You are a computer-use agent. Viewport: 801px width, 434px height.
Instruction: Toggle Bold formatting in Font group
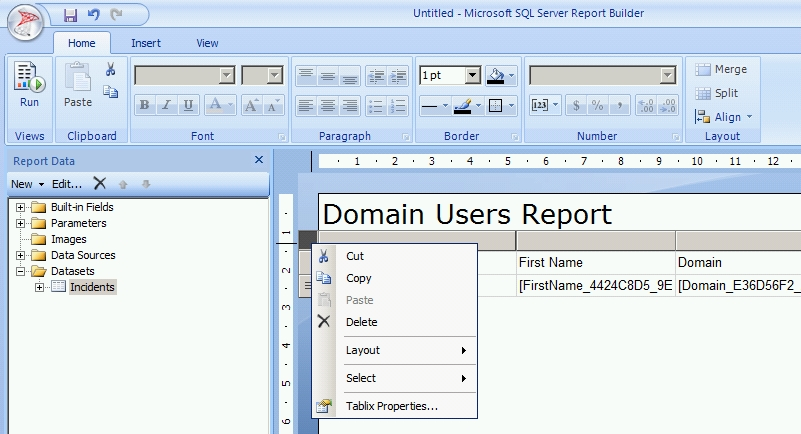click(x=144, y=105)
